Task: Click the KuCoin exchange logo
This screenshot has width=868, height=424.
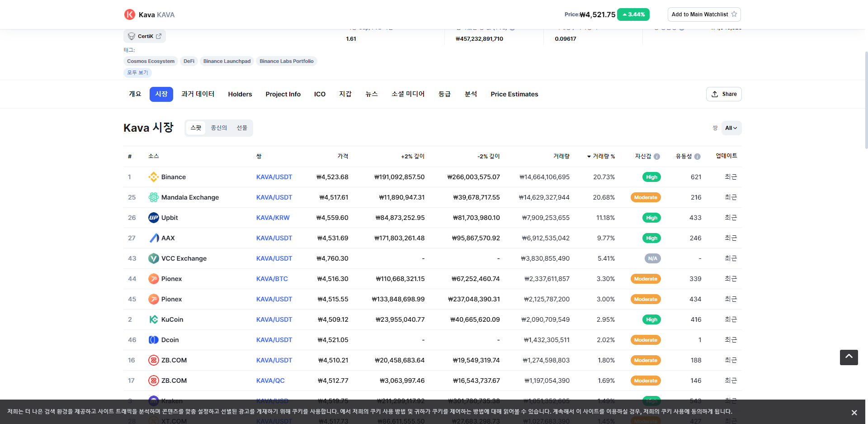Action: (154, 319)
